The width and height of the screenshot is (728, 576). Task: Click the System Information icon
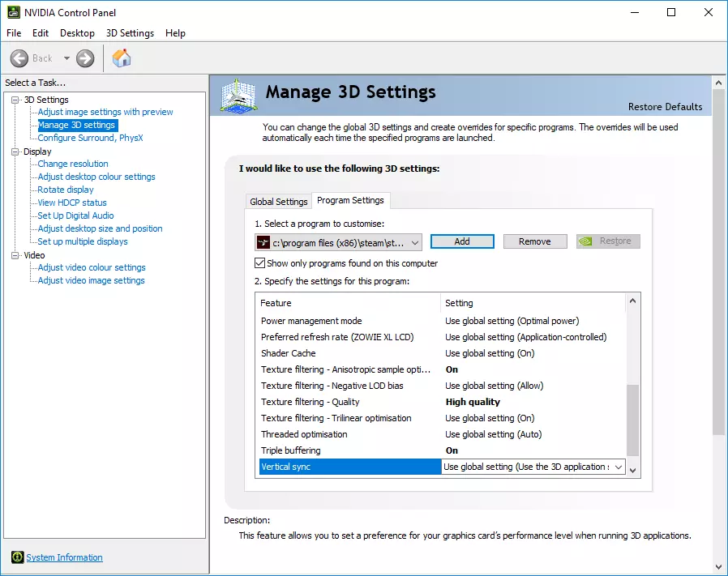(18, 557)
